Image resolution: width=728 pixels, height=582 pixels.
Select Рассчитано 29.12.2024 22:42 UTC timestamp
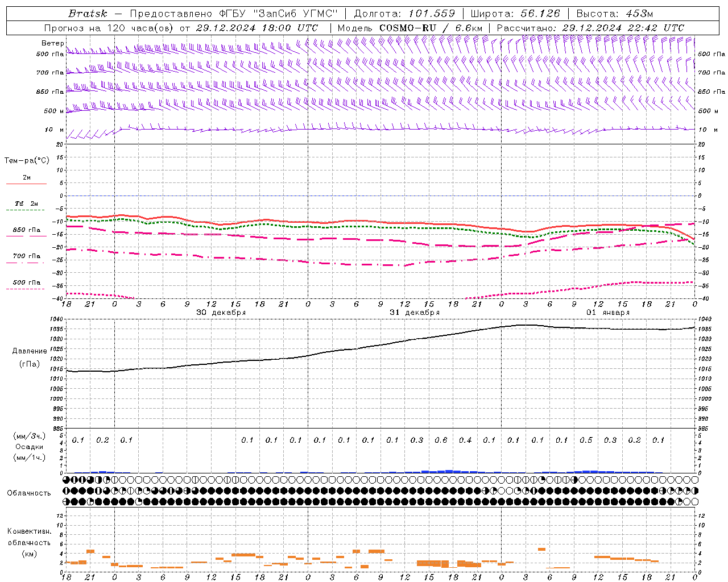pos(590,28)
